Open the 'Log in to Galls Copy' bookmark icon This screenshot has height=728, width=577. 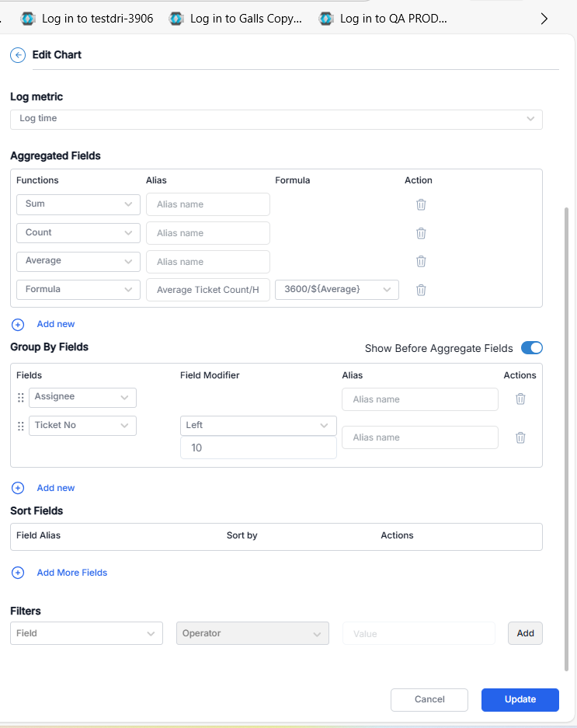(x=176, y=19)
